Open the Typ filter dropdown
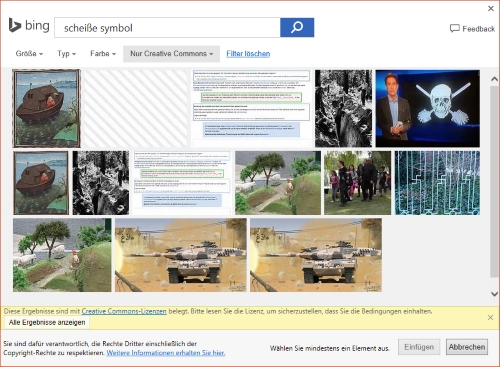 pyautogui.click(x=67, y=54)
